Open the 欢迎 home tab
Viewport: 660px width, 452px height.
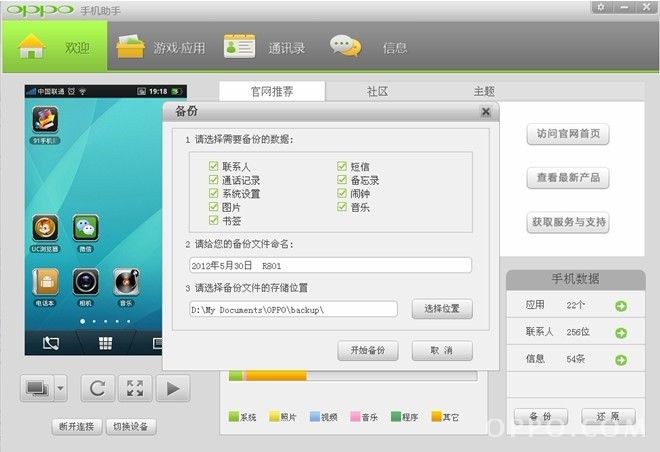coord(55,46)
